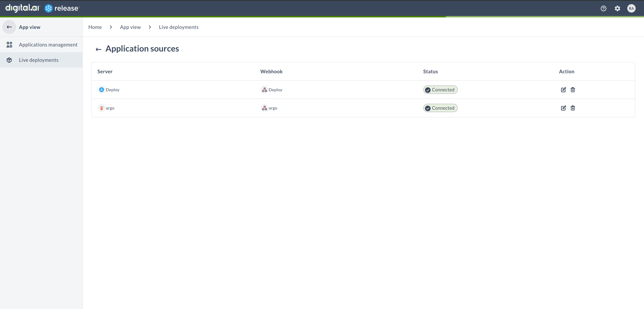Click the delete icon for Deploy server
The width and height of the screenshot is (644, 309).
[x=573, y=89]
